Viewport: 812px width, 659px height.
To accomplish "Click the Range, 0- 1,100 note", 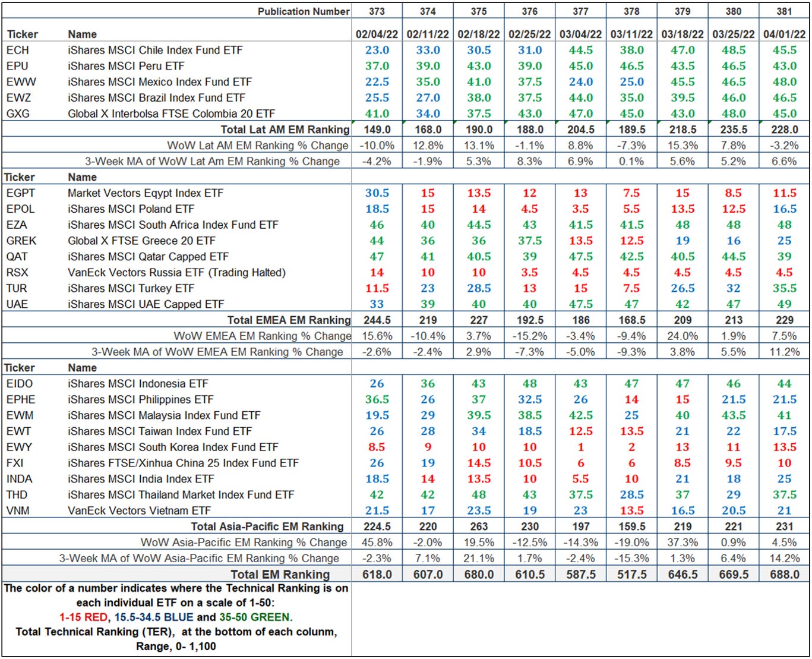I will [x=176, y=647].
